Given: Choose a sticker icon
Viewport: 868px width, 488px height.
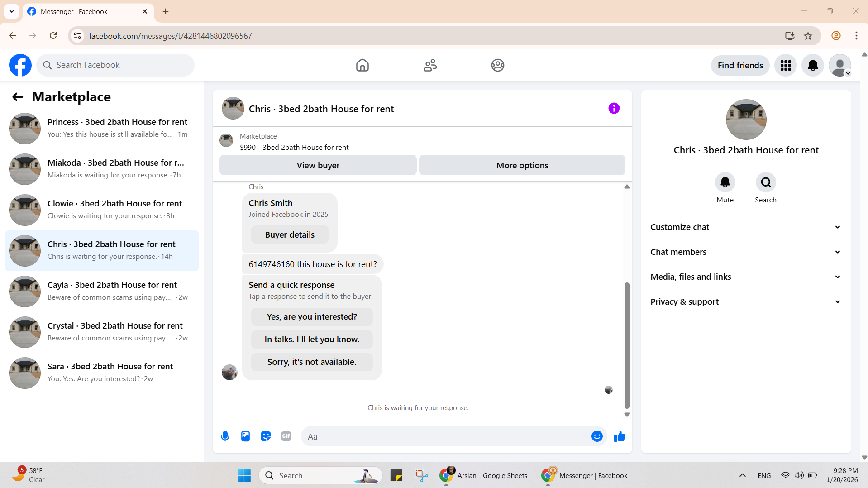Looking at the screenshot, I should click(x=266, y=436).
